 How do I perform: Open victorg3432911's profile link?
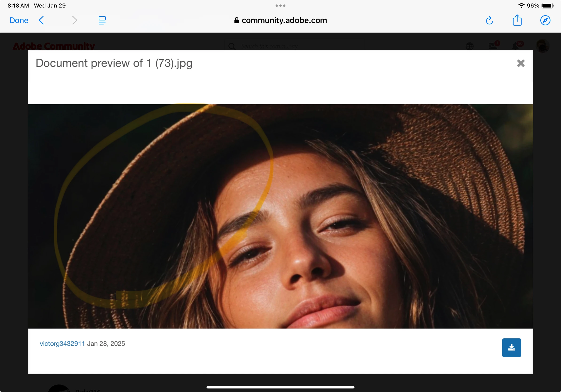pyautogui.click(x=62, y=344)
